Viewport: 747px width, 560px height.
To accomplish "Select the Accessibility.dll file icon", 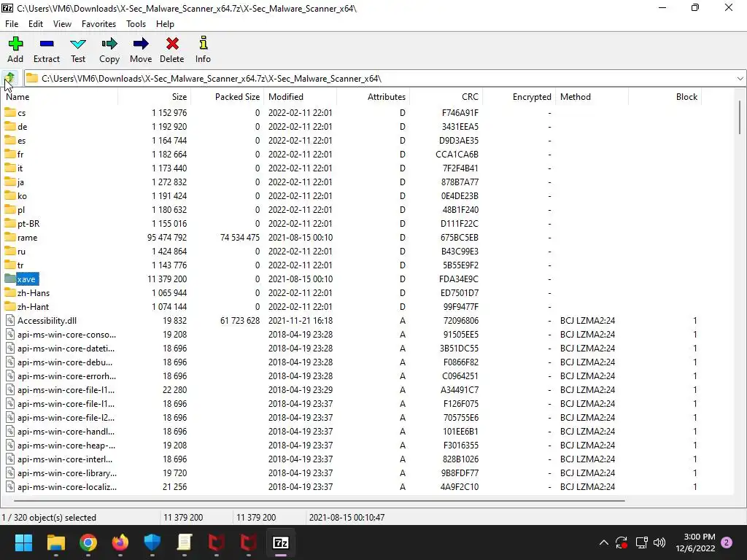I will point(10,321).
